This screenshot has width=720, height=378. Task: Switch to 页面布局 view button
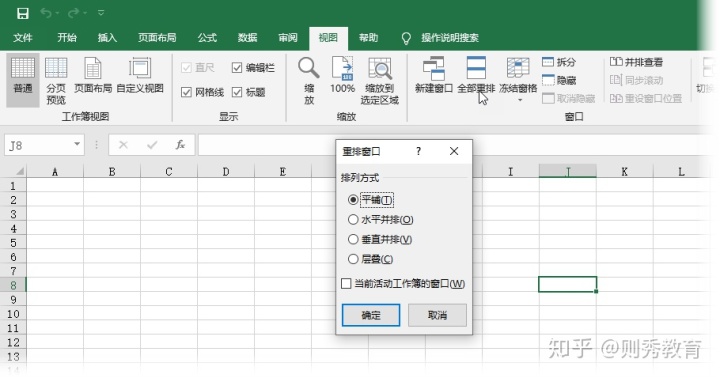click(x=93, y=75)
